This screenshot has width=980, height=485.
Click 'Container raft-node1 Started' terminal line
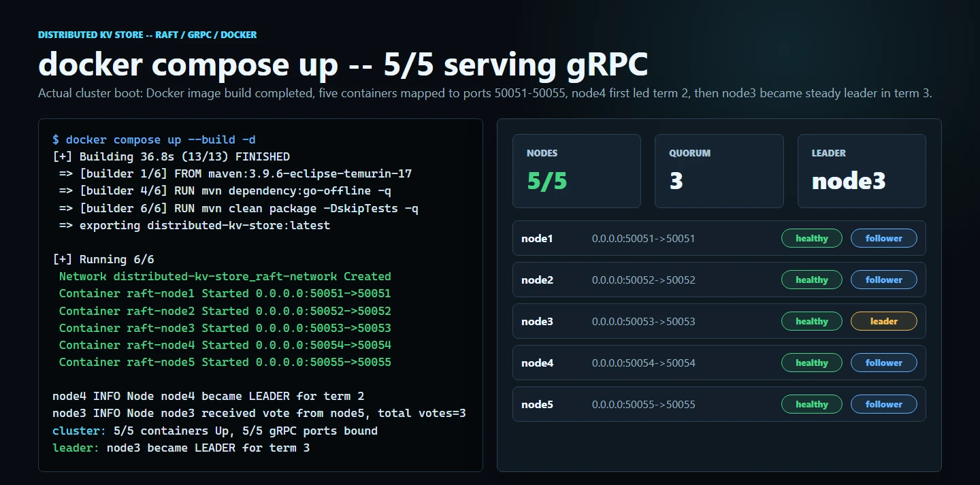pos(225,293)
